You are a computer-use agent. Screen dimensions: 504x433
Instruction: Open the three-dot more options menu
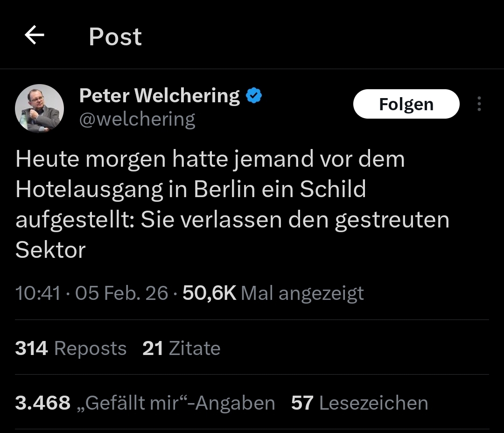[479, 104]
